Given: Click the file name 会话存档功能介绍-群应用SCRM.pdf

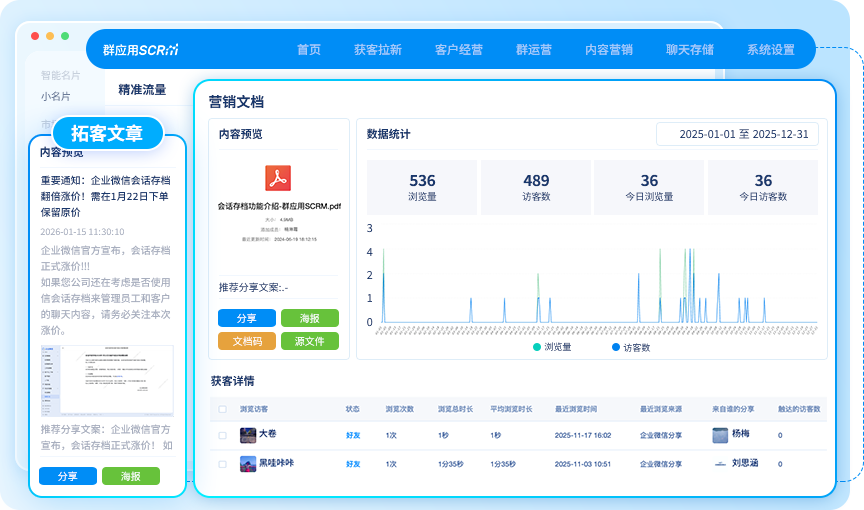Looking at the screenshot, I should (x=279, y=206).
